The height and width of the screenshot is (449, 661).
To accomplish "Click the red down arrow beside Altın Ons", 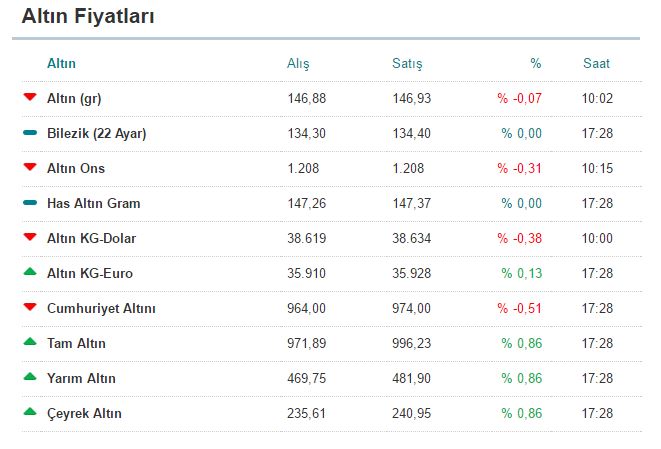I will 29,167.
